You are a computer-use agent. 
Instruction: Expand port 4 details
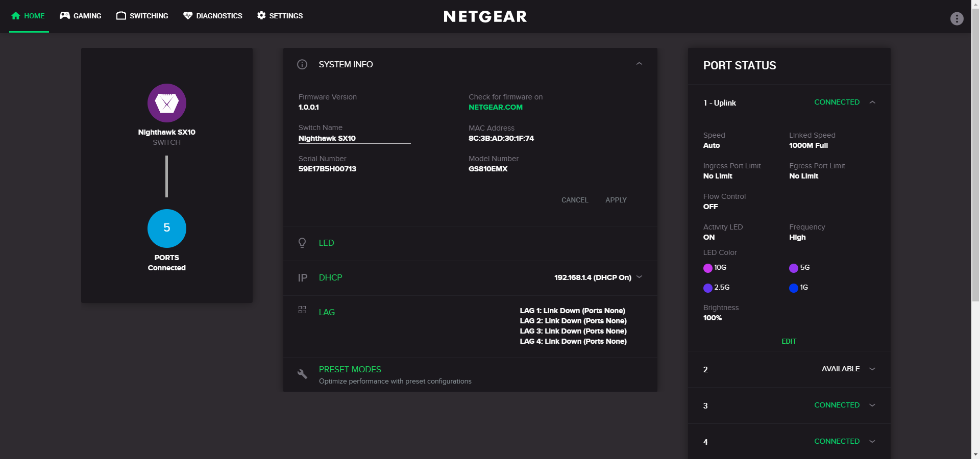pos(872,441)
